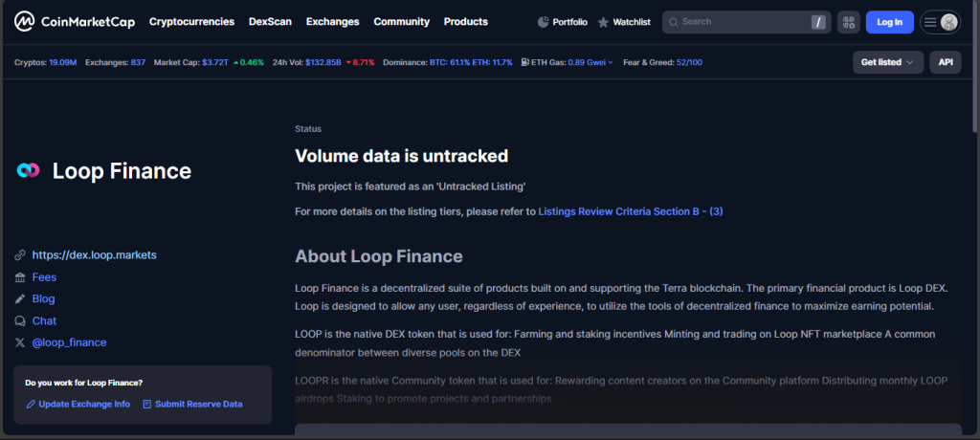Viewport: 980px width, 440px height.
Task: Click the chat bubble icon beside Chat
Action: point(20,321)
